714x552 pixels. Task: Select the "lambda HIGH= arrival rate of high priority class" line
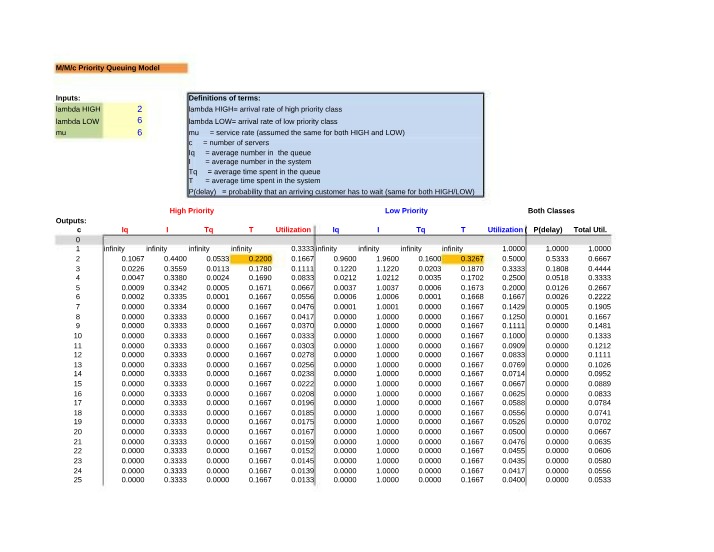tap(265, 109)
